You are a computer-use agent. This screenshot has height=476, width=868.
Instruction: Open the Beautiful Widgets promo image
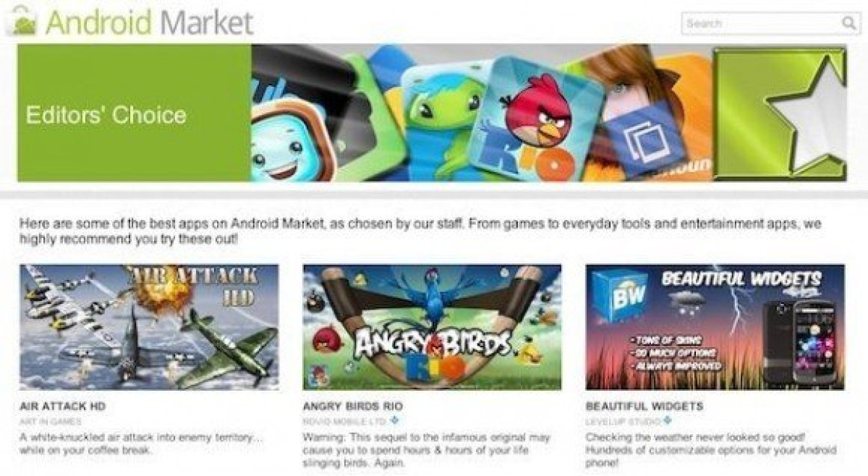(715, 327)
